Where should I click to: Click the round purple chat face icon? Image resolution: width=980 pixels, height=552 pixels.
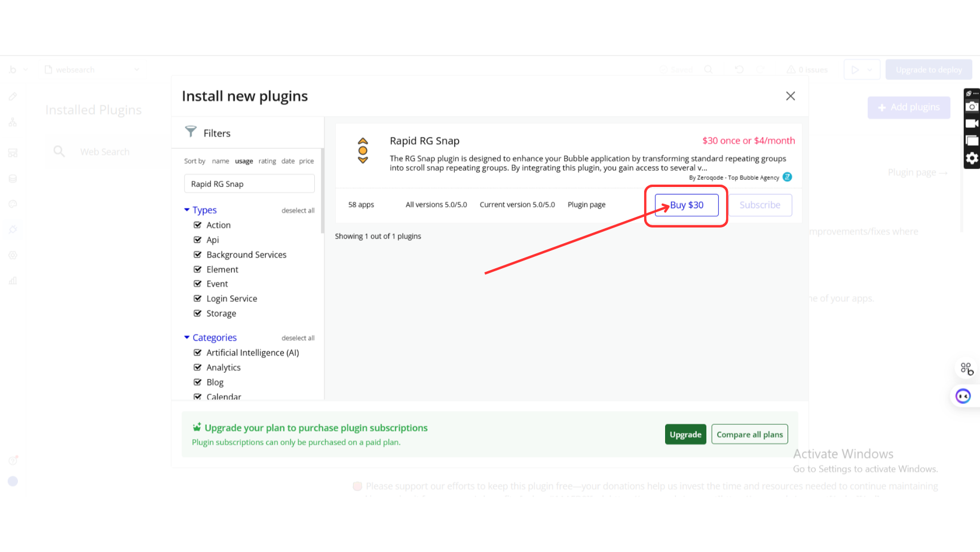point(963,396)
